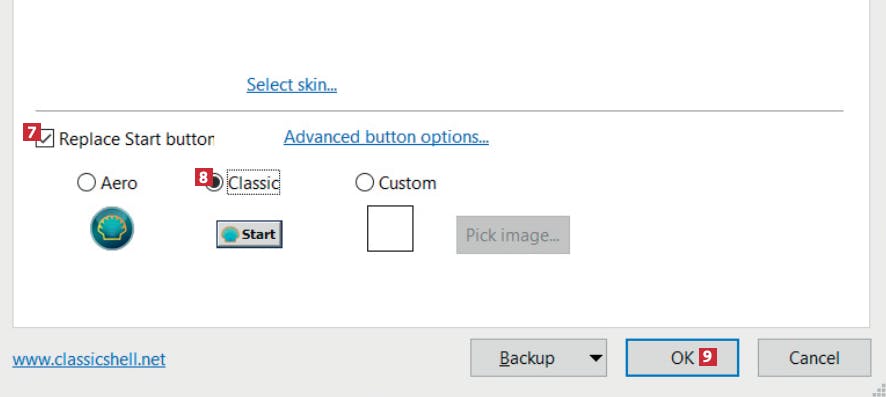Click the Backup button label
This screenshot has height=397, width=886.
click(x=527, y=358)
